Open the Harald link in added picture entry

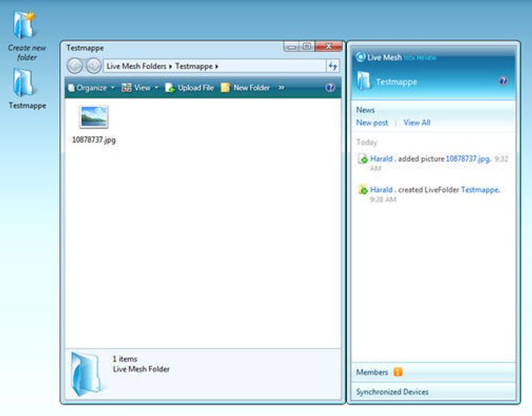[x=381, y=159]
